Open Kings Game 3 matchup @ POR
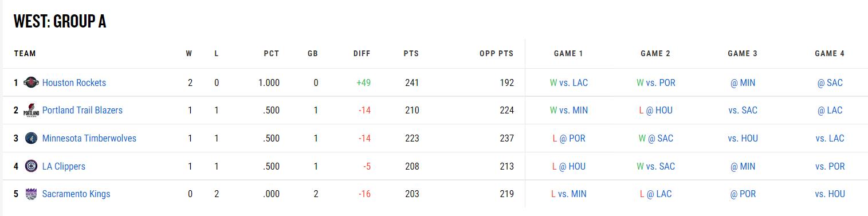The image size is (868, 216). [x=743, y=194]
